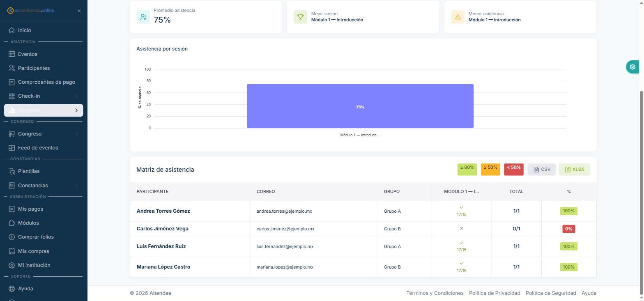
Task: Export attendance matrix as CSV
Action: (x=542, y=170)
